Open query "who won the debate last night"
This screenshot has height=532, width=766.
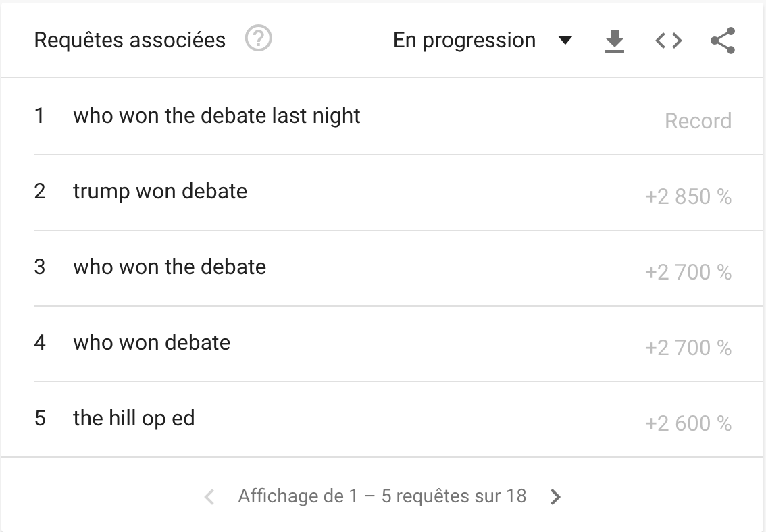tap(217, 115)
